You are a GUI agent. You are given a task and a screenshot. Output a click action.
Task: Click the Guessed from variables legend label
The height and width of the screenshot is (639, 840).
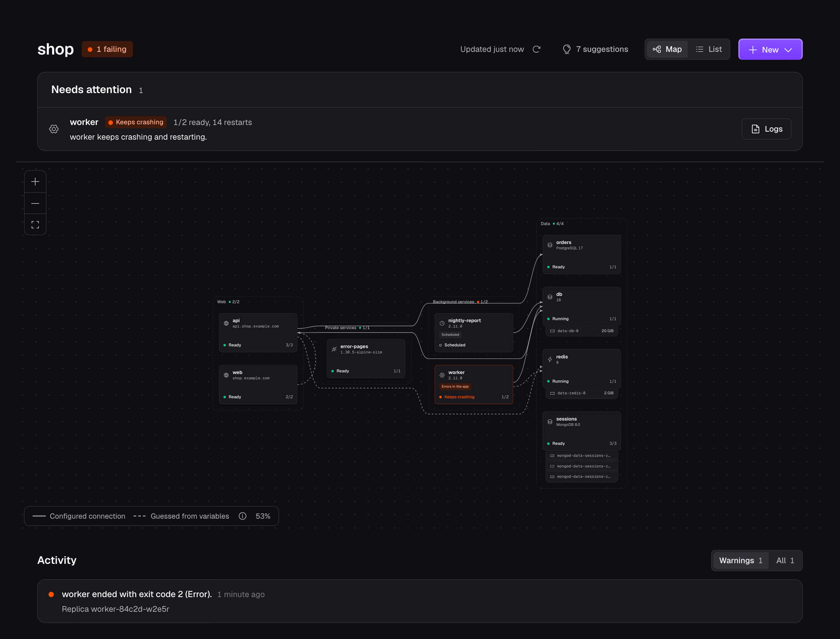pyautogui.click(x=190, y=516)
